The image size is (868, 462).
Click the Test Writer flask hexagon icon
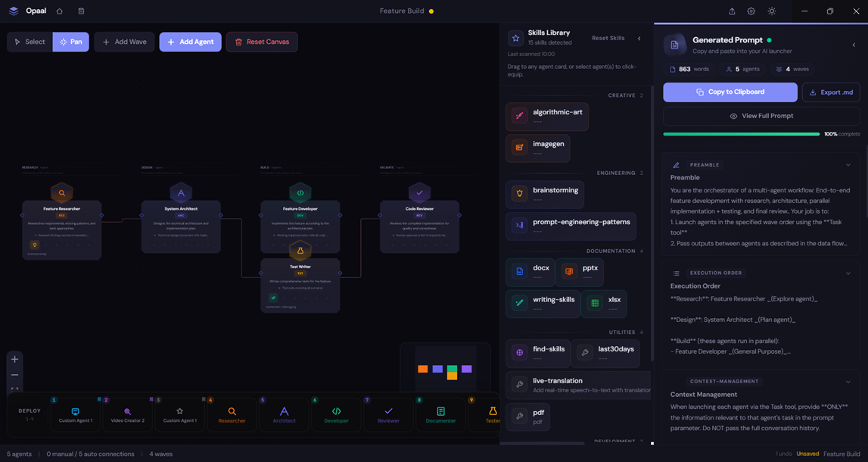(x=300, y=251)
